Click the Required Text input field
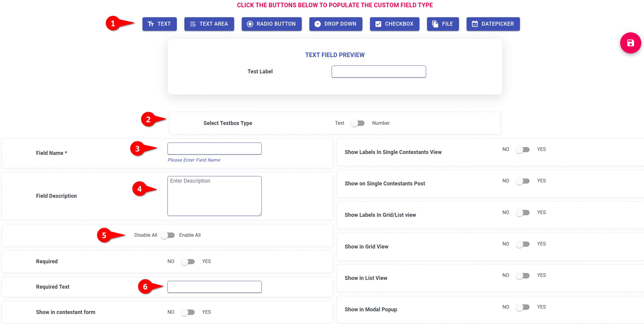 coord(214,287)
